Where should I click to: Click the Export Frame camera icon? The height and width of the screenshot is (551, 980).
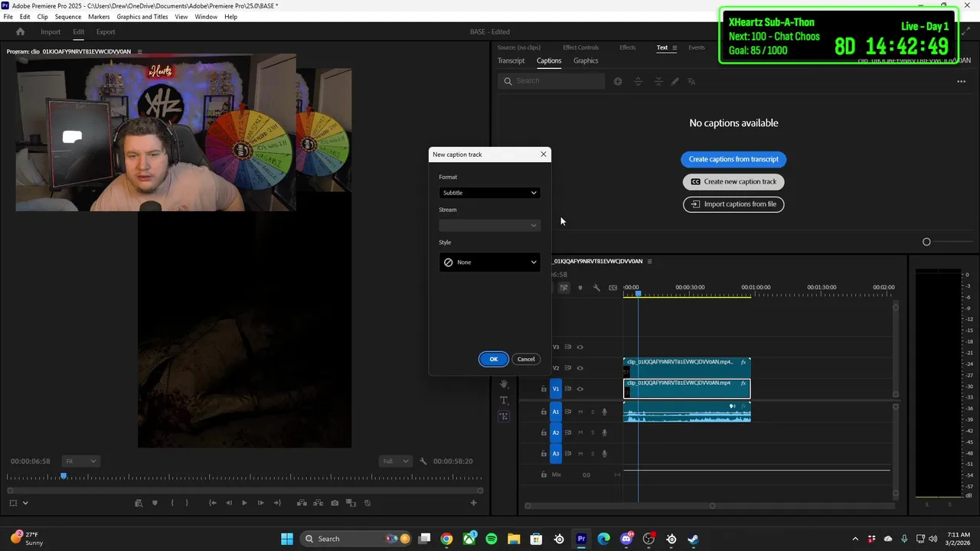[335, 503]
